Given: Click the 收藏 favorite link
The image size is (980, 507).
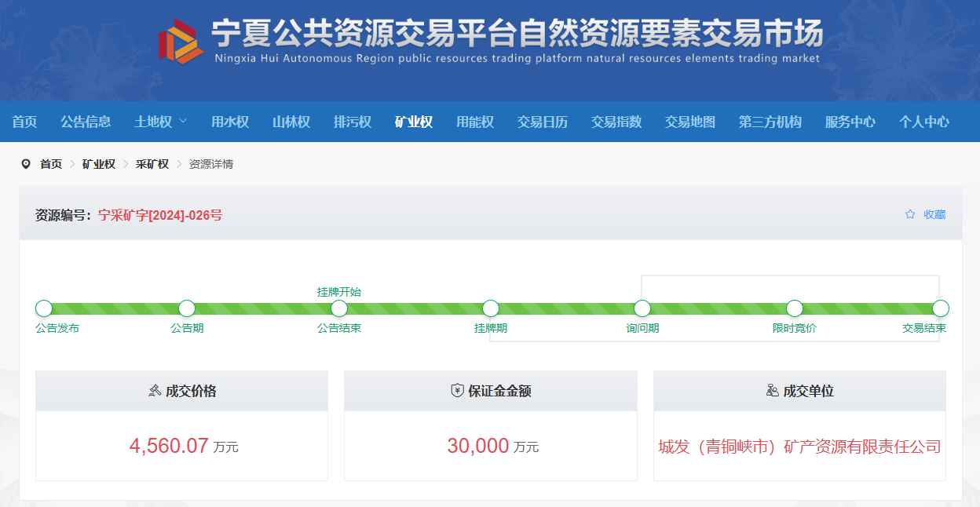Looking at the screenshot, I should click(934, 214).
